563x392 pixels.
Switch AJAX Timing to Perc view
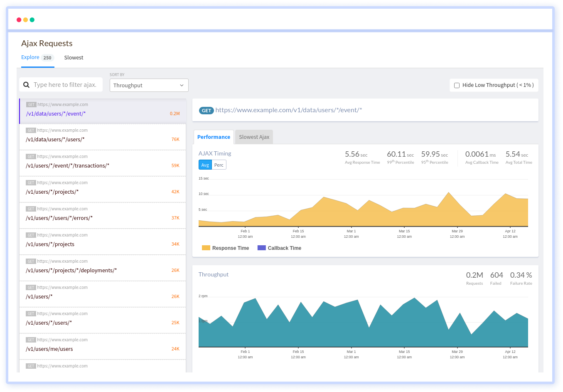(219, 165)
